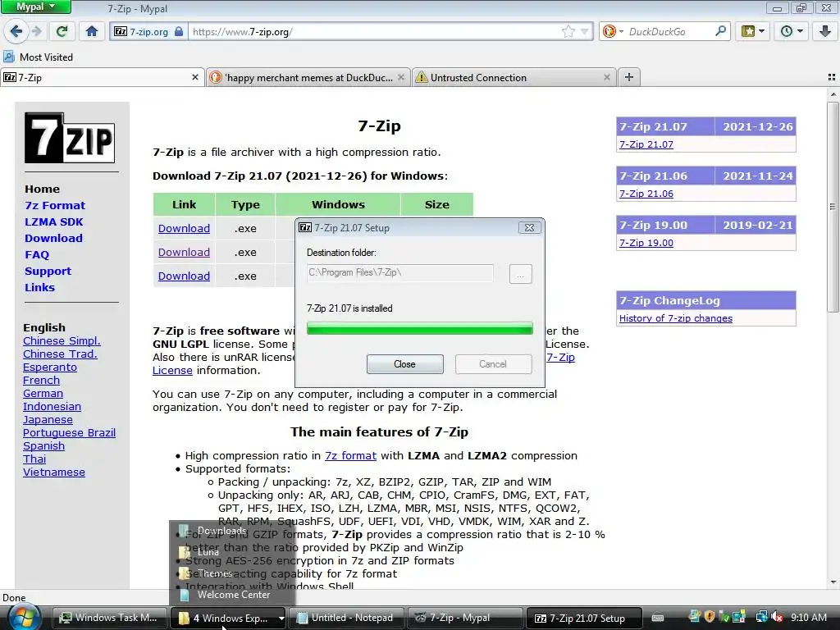Click the DuckDuckGo search engine icon
The image size is (840, 630).
pyautogui.click(x=609, y=32)
